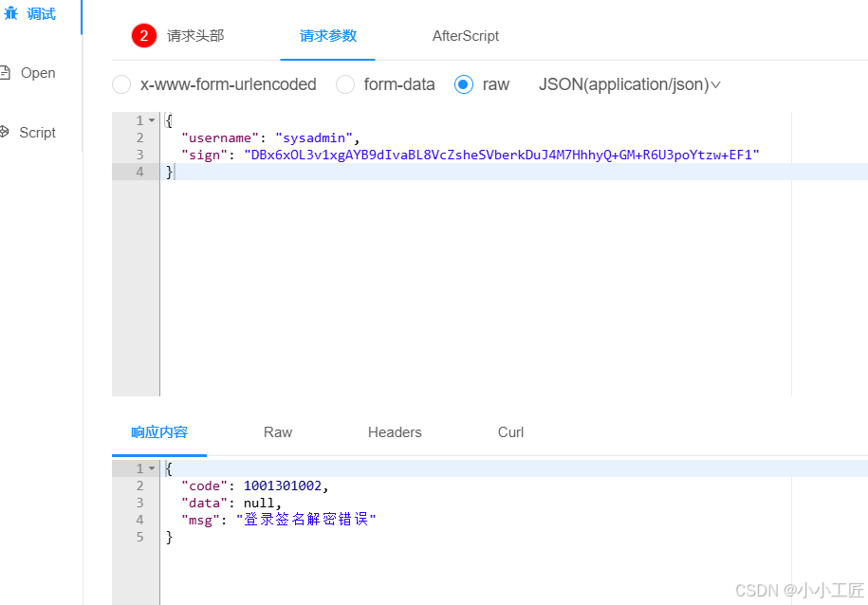The width and height of the screenshot is (868, 605).
Task: Select the x-www-form-urlencoded radio button
Action: point(121,84)
